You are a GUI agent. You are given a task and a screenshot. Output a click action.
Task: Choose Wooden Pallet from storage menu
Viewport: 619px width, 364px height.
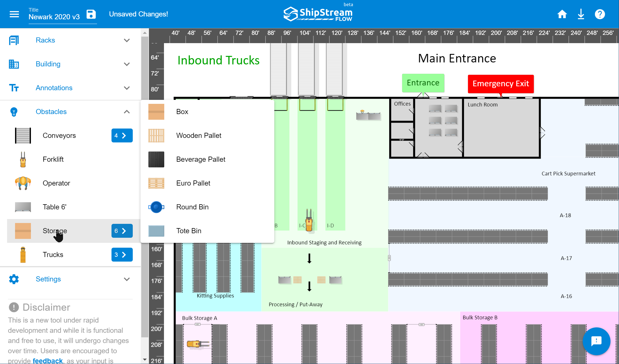tap(199, 135)
